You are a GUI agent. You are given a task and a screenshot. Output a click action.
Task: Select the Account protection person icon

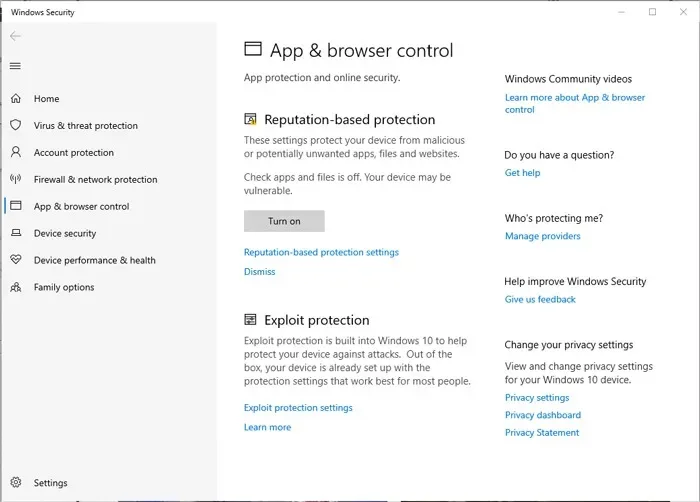(x=16, y=152)
